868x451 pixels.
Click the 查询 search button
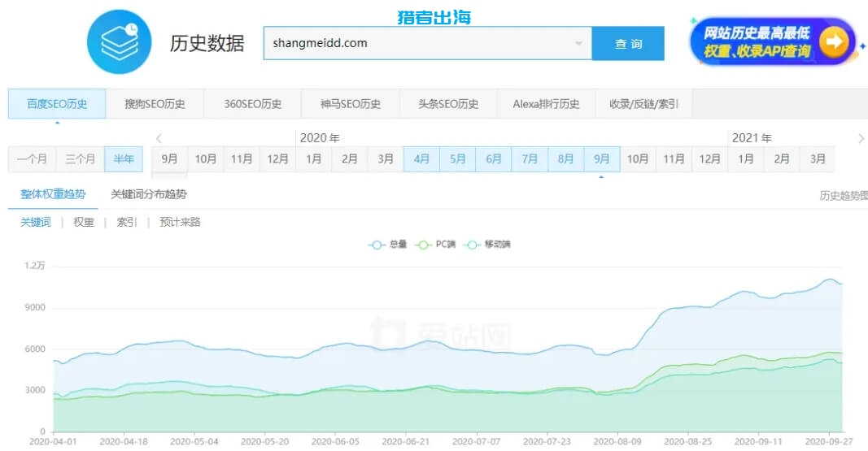[x=628, y=43]
